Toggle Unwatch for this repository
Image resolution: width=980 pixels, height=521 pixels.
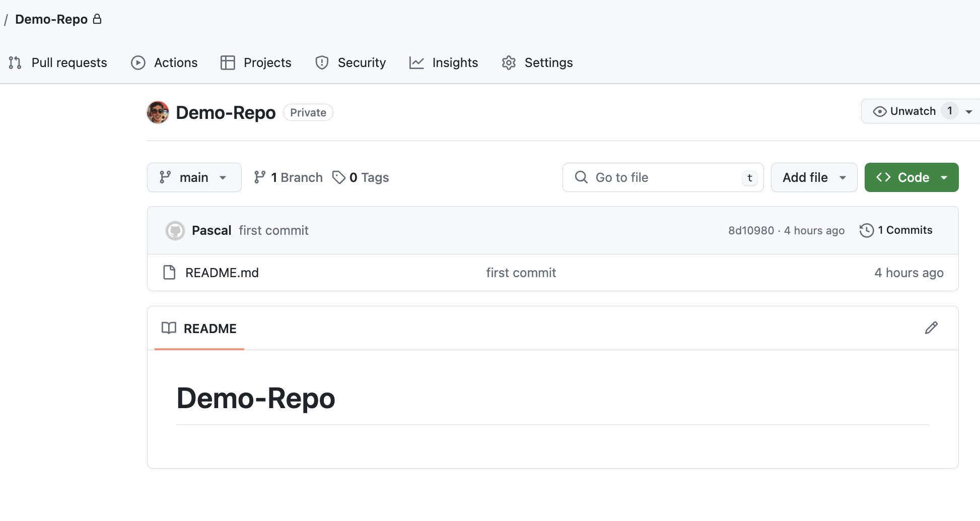tap(904, 111)
